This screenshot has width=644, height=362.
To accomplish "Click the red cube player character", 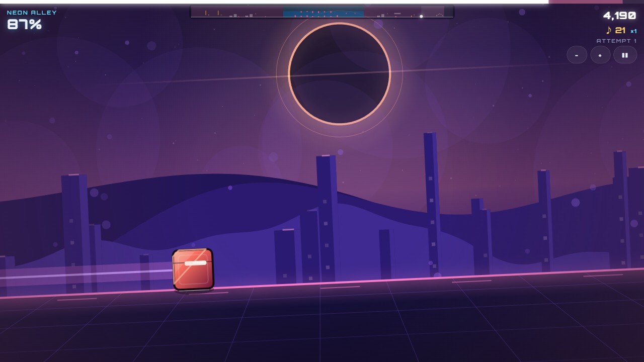I will click(x=193, y=269).
